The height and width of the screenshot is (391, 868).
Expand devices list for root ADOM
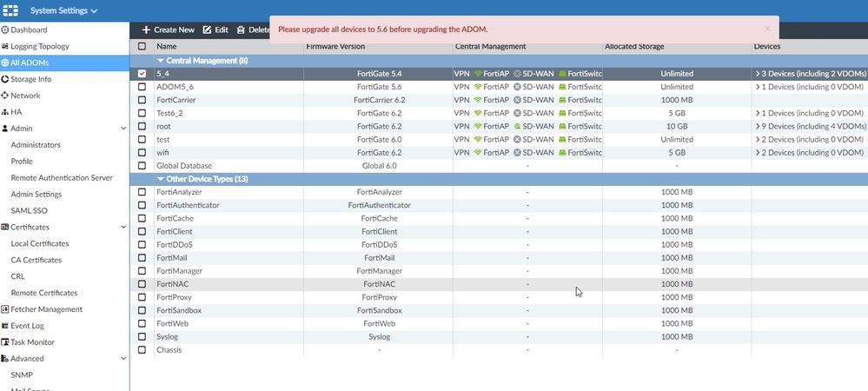(x=758, y=126)
